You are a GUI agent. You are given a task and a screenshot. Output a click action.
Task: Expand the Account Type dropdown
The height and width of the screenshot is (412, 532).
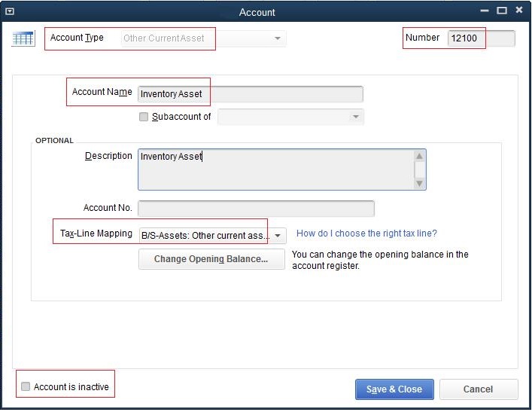click(278, 38)
